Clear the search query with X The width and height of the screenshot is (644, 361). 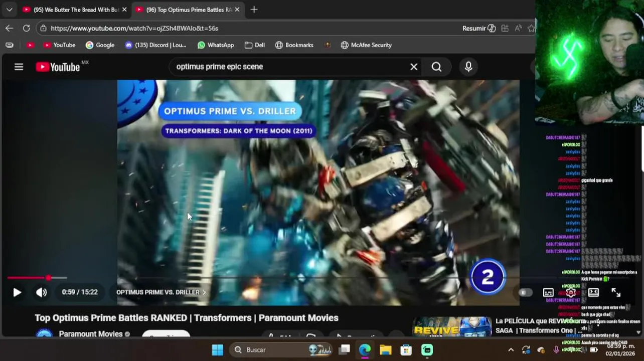pyautogui.click(x=414, y=67)
